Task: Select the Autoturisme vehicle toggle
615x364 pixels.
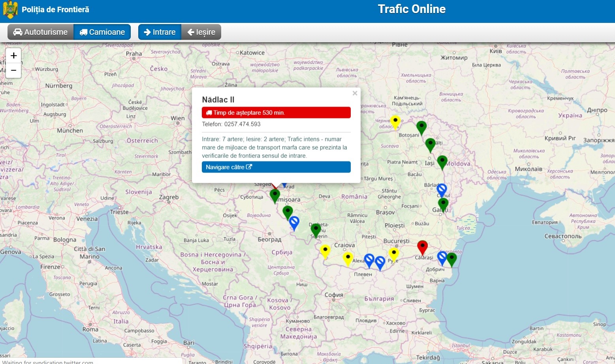Action: tap(41, 32)
